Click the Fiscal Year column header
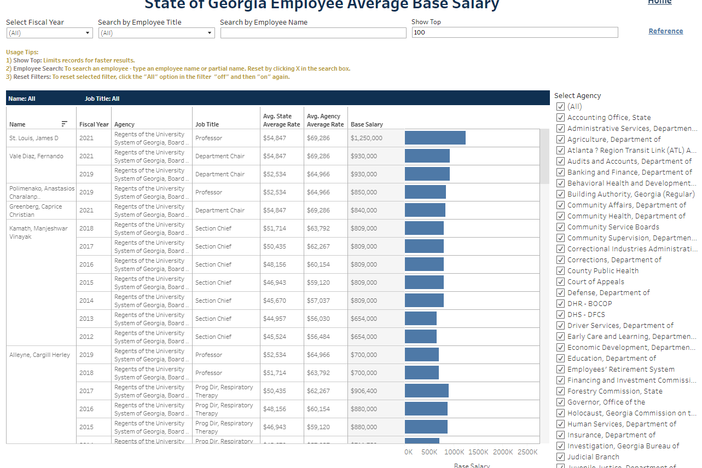Screen dimensions: 702x468 94,124
